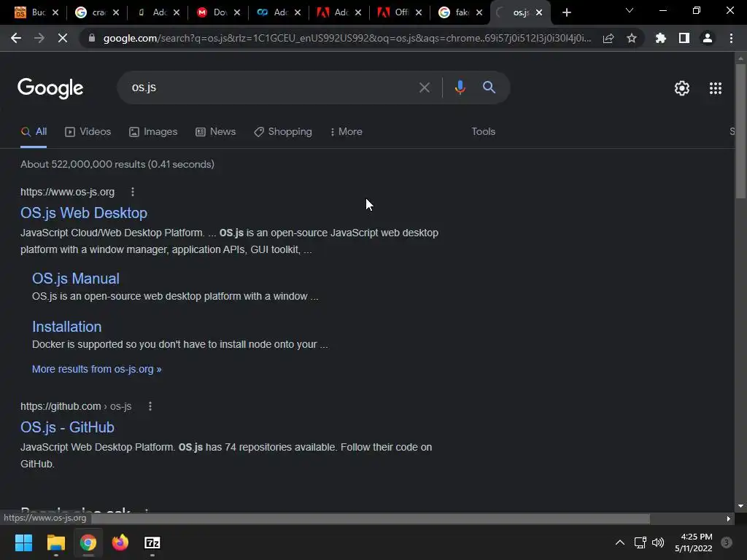Open the search Tools menu
Screen dimensions: 747x560
click(x=483, y=132)
